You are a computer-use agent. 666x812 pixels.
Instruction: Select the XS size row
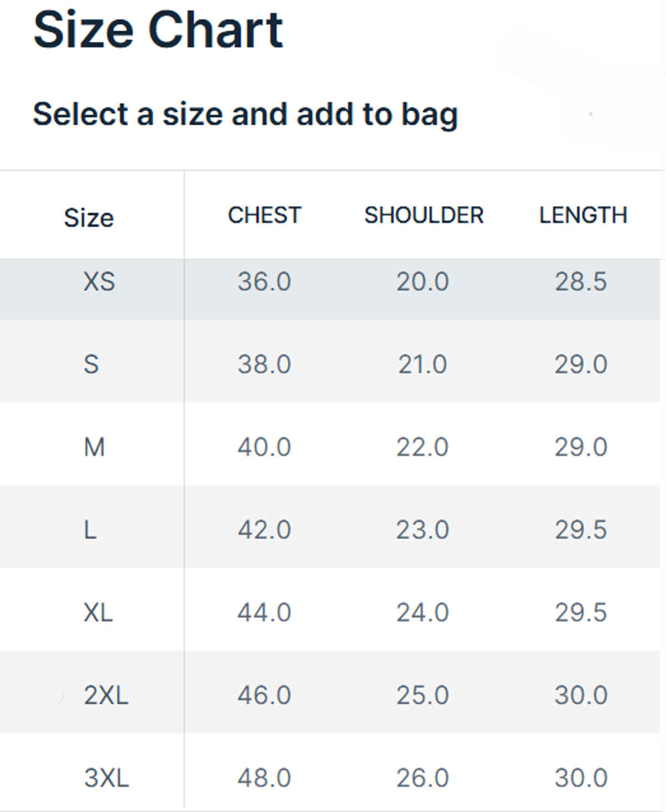99,282
